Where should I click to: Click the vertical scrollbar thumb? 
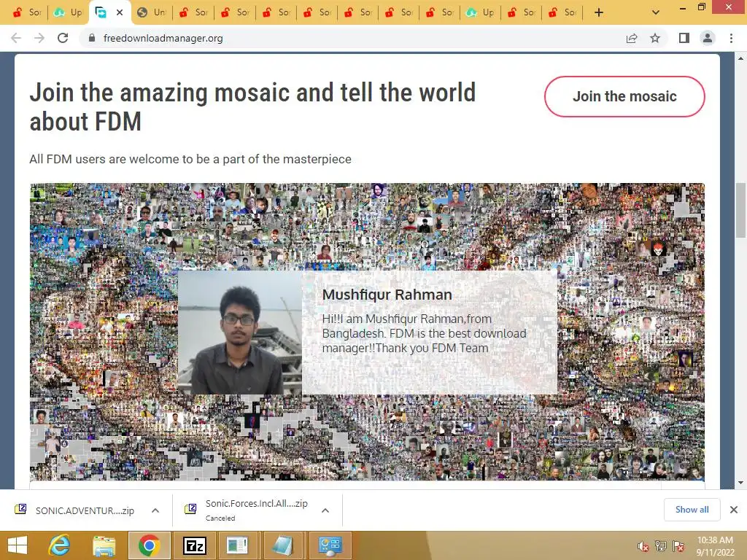(741, 209)
